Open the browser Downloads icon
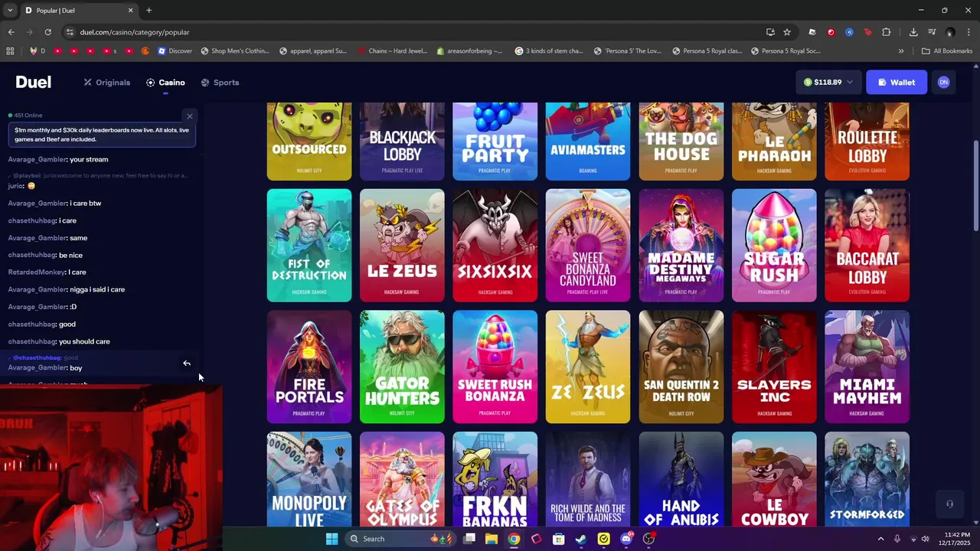980x551 pixels. 913,32
